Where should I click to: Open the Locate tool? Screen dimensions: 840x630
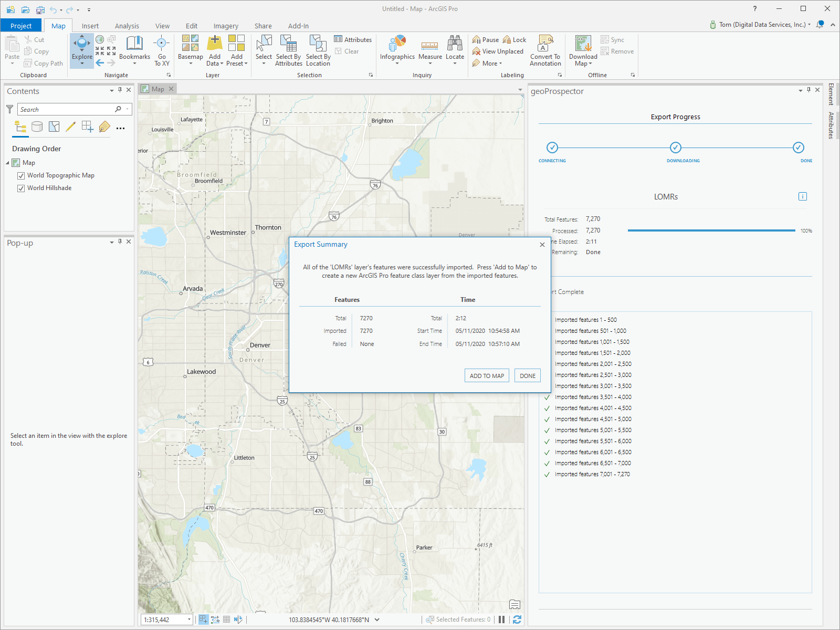(x=455, y=51)
